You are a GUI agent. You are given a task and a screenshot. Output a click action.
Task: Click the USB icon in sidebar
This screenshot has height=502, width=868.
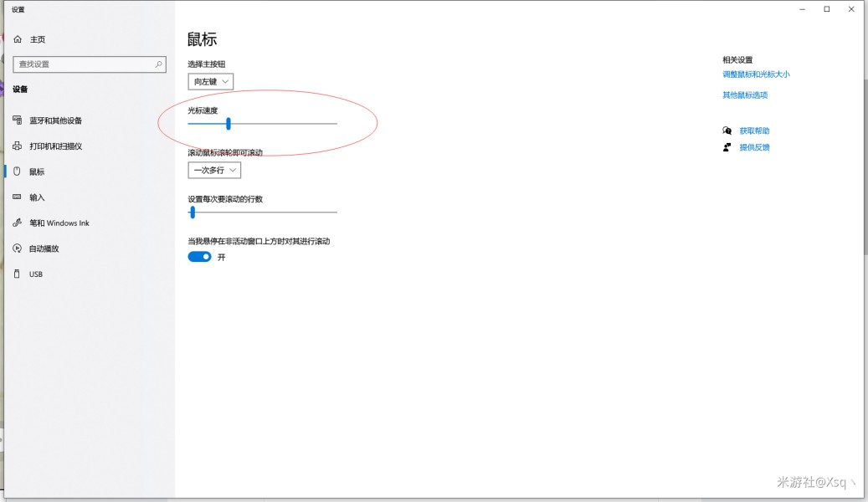18,274
